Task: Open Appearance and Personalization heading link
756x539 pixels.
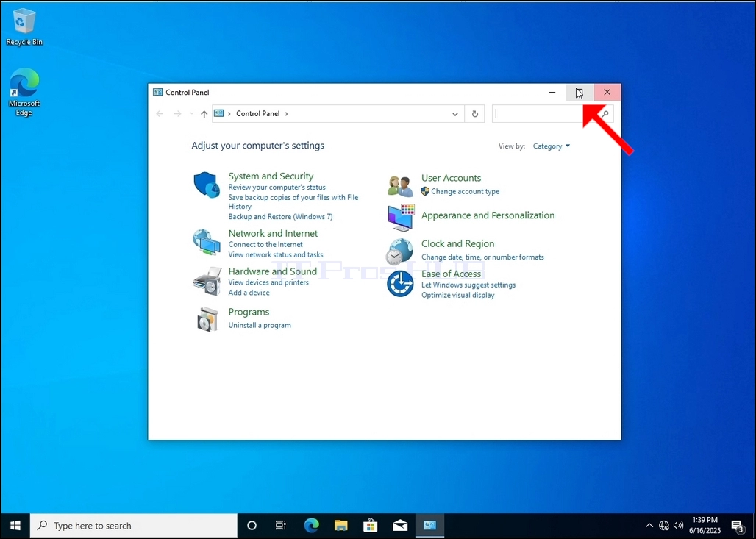Action: pos(488,215)
